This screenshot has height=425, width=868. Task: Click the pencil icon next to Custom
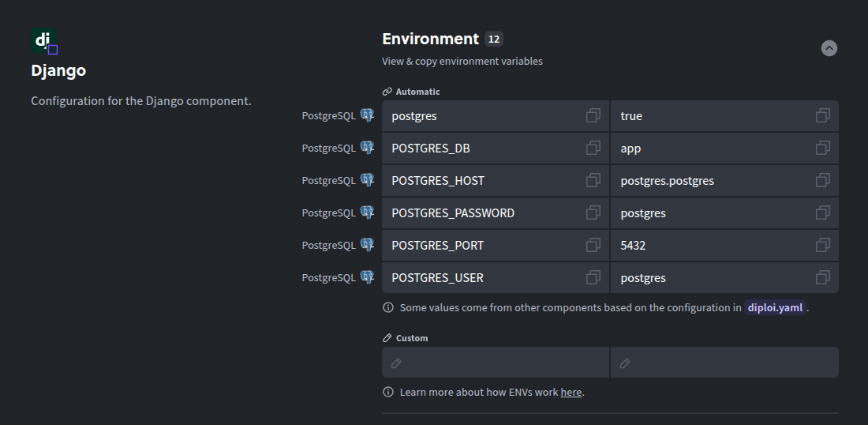[387, 338]
